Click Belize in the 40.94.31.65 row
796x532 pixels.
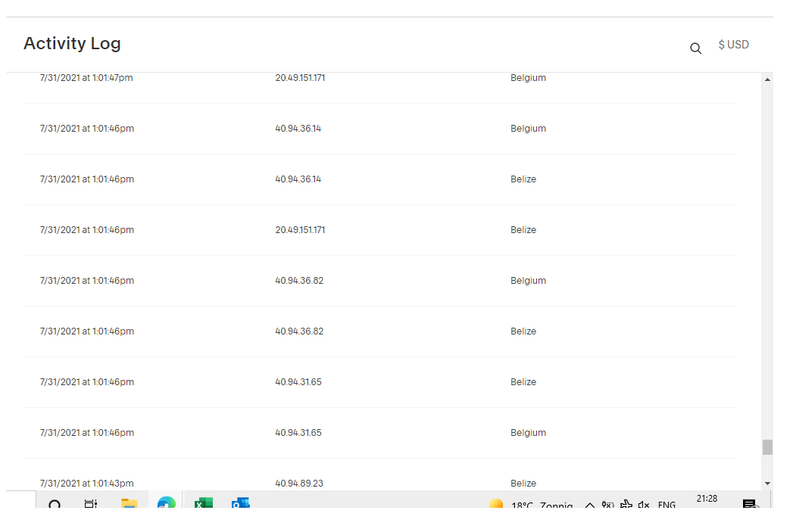click(x=523, y=382)
